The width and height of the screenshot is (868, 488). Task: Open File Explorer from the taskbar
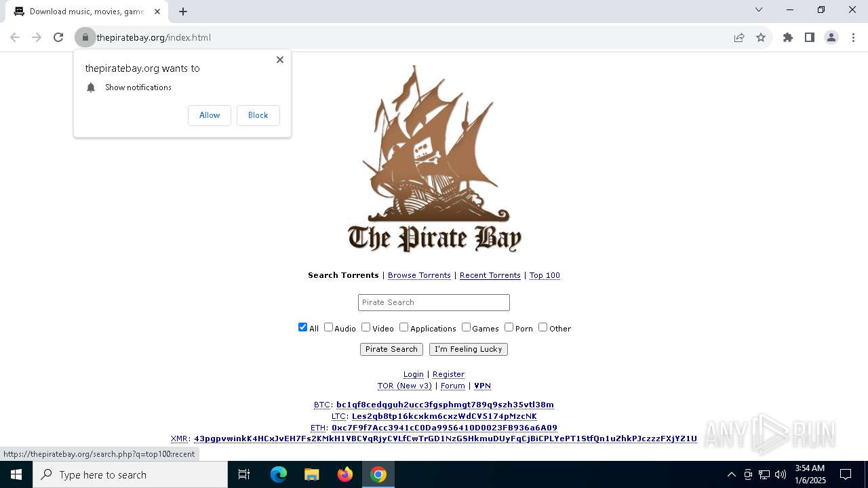click(x=312, y=474)
